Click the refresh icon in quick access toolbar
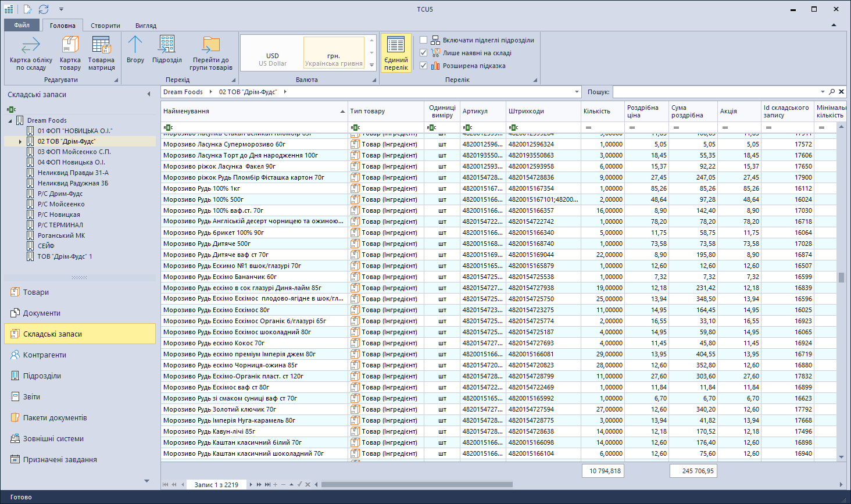 click(44, 9)
